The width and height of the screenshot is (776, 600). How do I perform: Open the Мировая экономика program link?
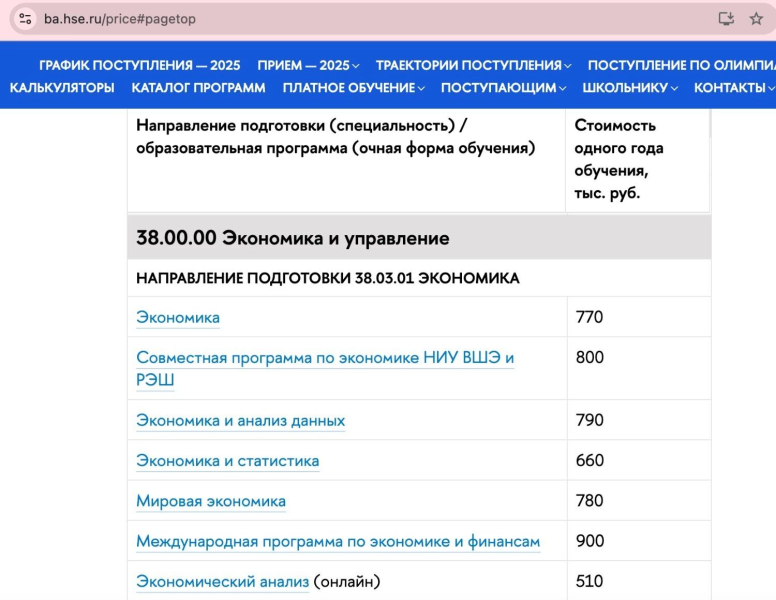coord(211,501)
